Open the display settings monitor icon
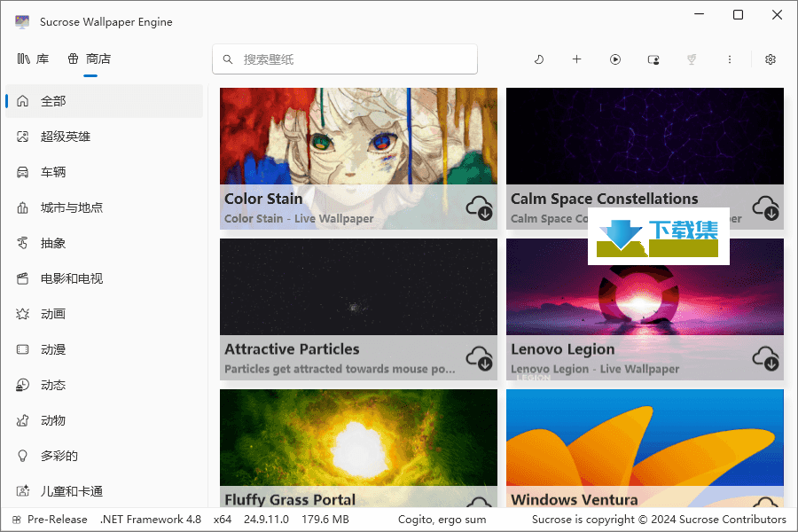 [653, 59]
